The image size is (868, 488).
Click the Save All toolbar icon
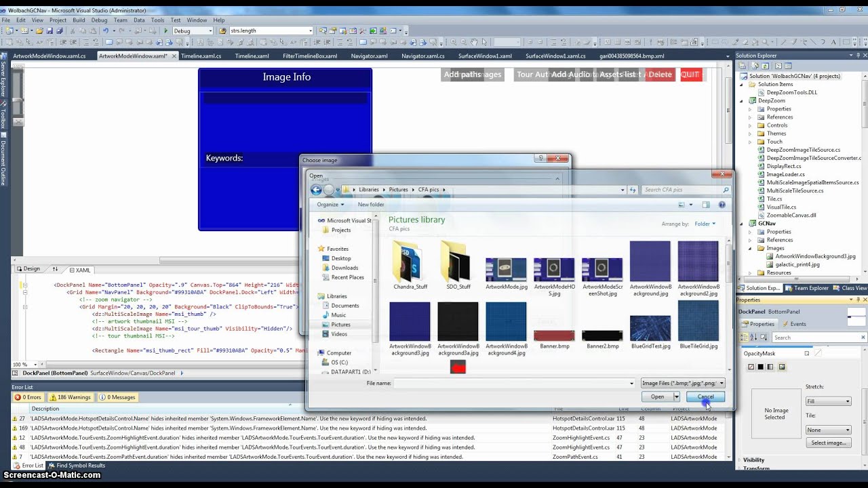pyautogui.click(x=60, y=30)
